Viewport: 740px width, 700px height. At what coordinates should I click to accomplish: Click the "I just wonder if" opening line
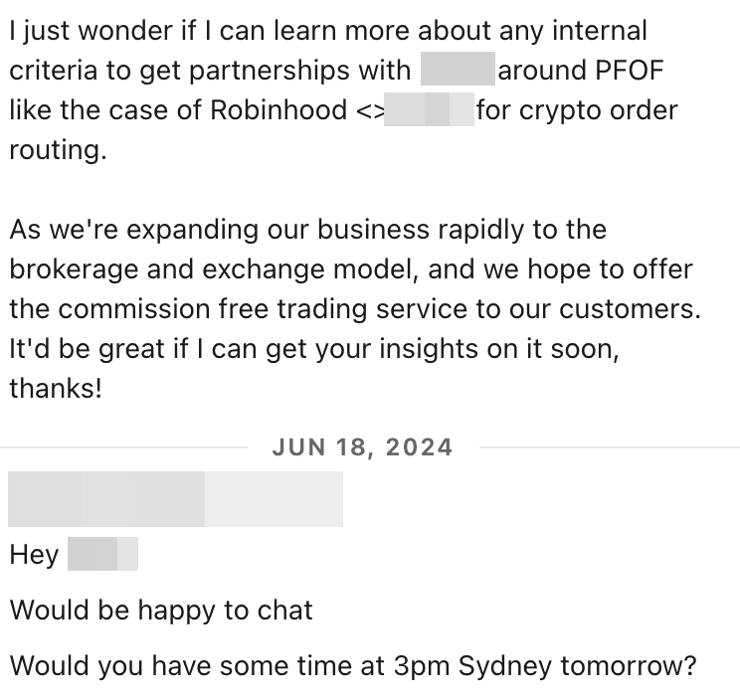[328, 32]
